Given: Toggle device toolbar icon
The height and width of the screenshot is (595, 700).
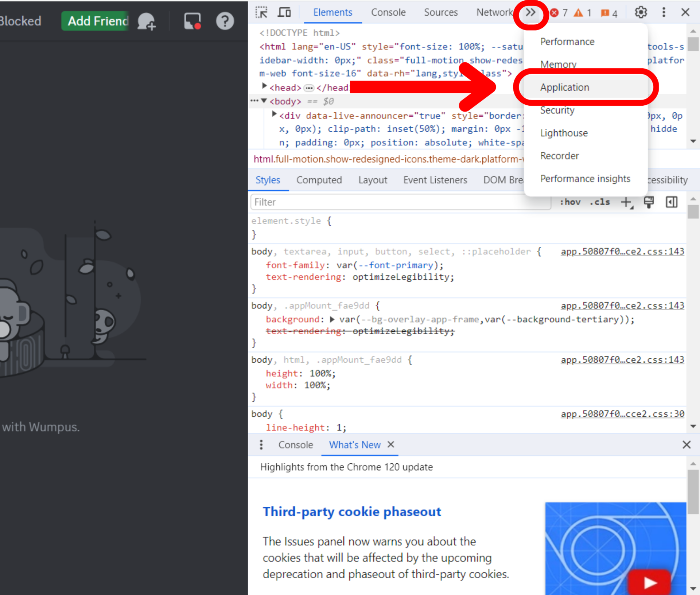Looking at the screenshot, I should 284,12.
